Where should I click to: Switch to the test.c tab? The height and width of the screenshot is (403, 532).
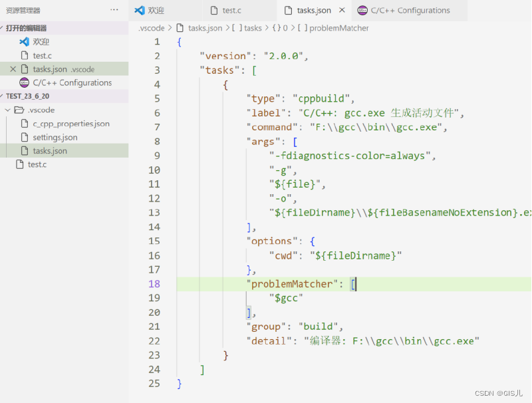point(239,11)
